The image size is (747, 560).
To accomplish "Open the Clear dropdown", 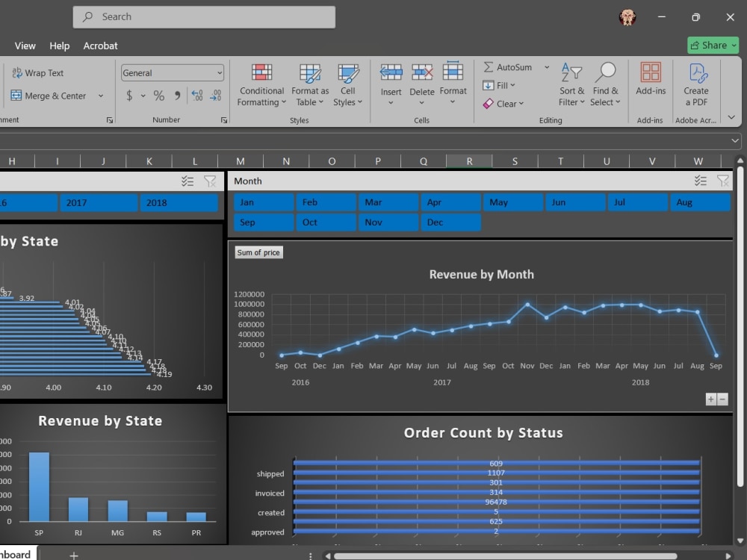I will click(503, 103).
